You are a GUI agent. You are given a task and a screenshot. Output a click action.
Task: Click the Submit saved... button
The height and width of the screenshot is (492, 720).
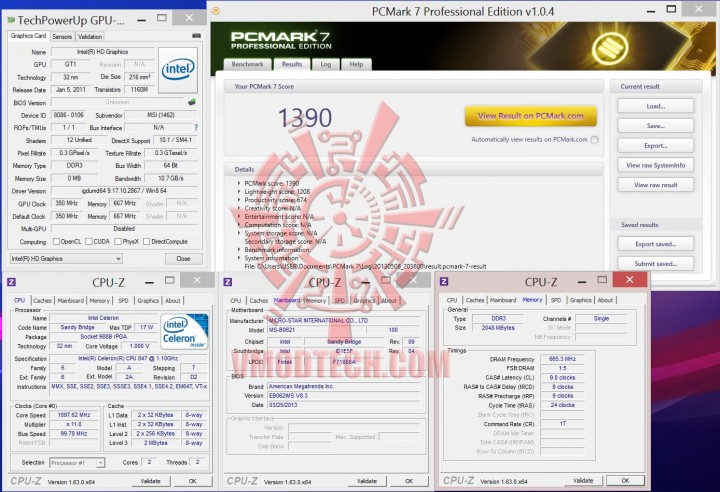(x=656, y=264)
